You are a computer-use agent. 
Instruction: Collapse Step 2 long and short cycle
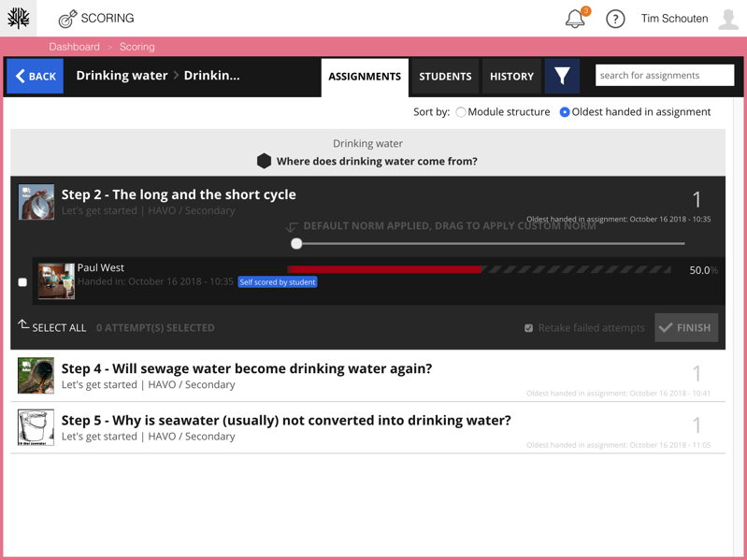(179, 194)
